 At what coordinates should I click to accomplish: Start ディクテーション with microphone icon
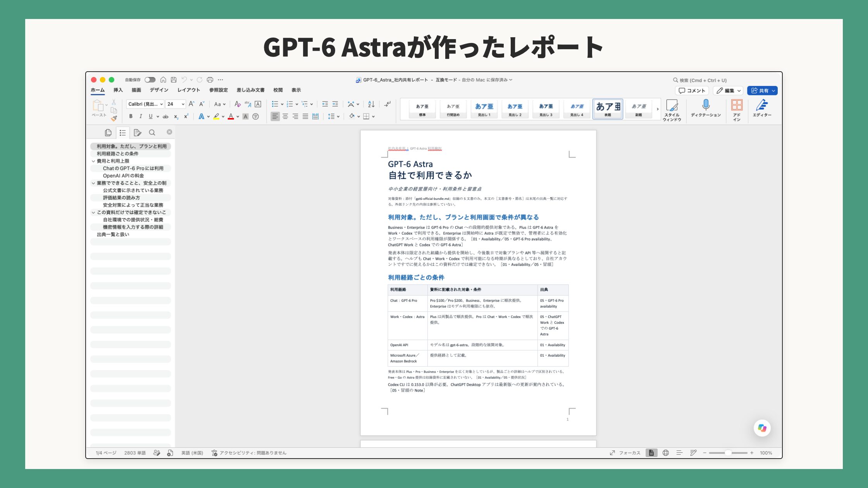[706, 108]
